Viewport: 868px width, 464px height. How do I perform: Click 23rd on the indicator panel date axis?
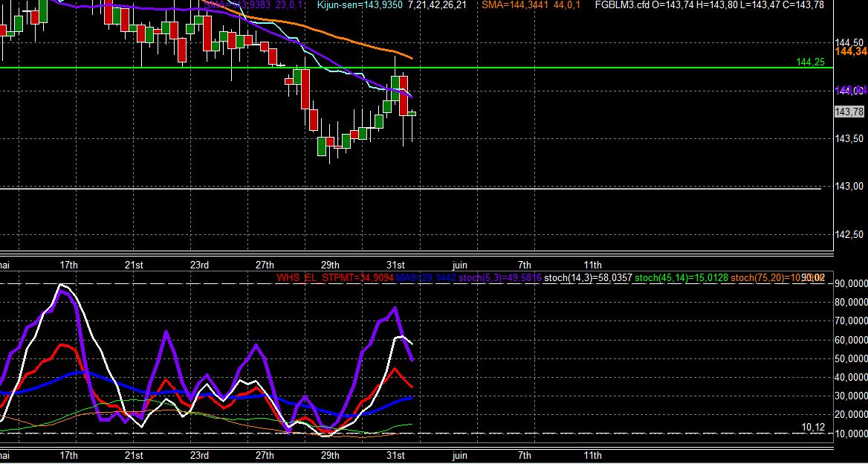(199, 455)
